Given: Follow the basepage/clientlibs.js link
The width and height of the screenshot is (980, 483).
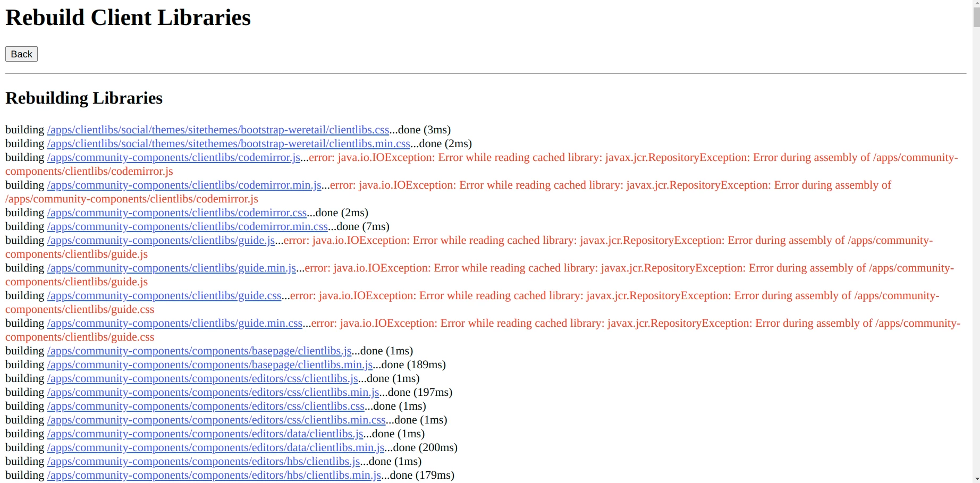Looking at the screenshot, I should (x=199, y=351).
